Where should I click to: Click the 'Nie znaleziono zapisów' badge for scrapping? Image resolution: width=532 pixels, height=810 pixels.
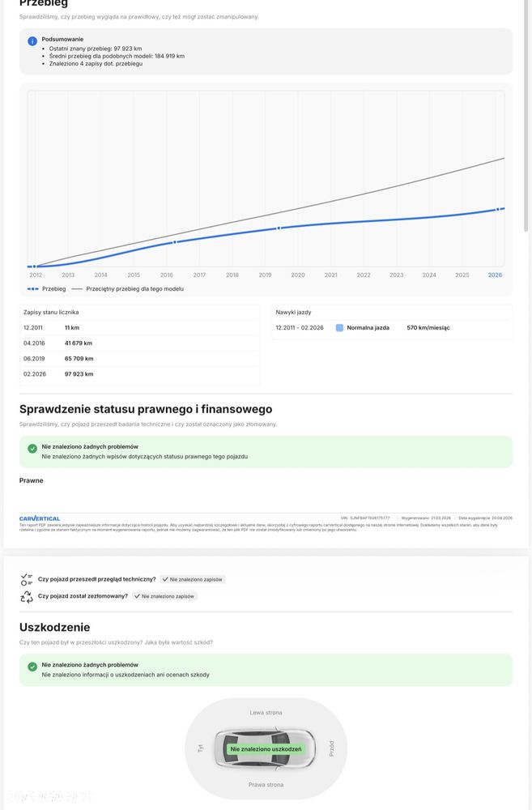point(165,596)
